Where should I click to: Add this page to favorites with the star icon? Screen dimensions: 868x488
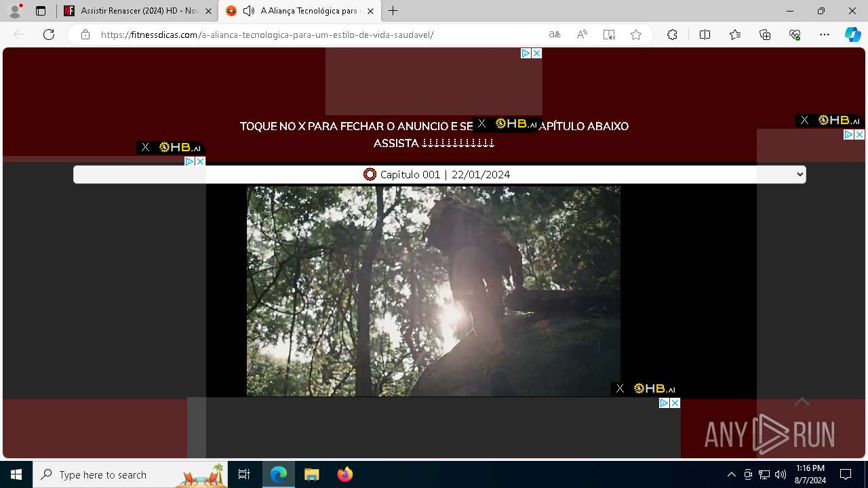coord(636,35)
